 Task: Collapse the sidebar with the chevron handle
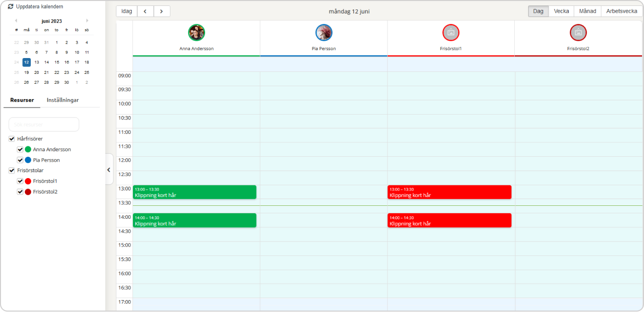[108, 170]
